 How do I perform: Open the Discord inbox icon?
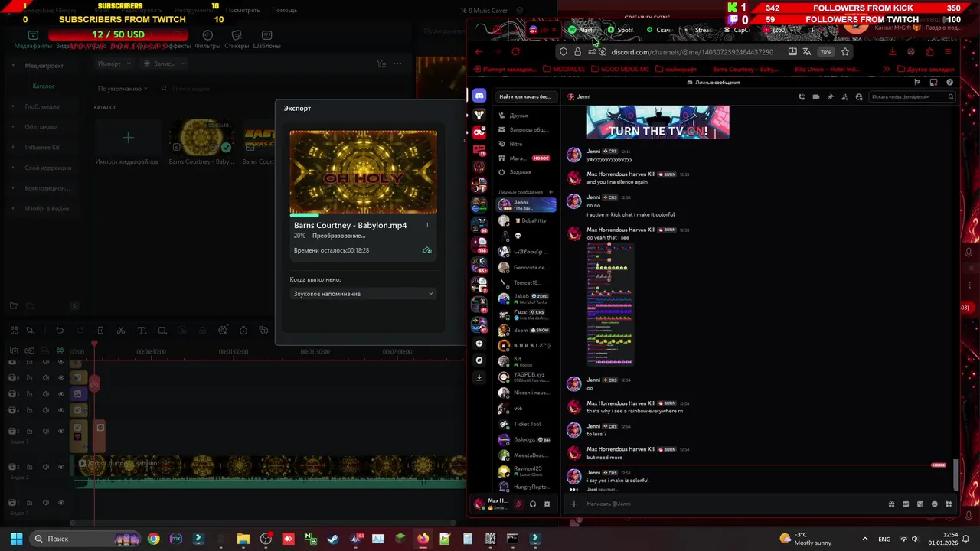pos(934,82)
